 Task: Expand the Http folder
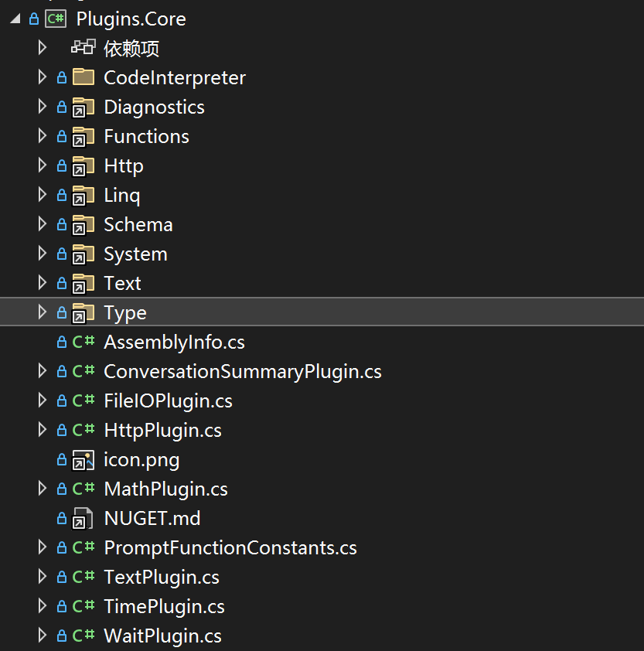tap(43, 166)
